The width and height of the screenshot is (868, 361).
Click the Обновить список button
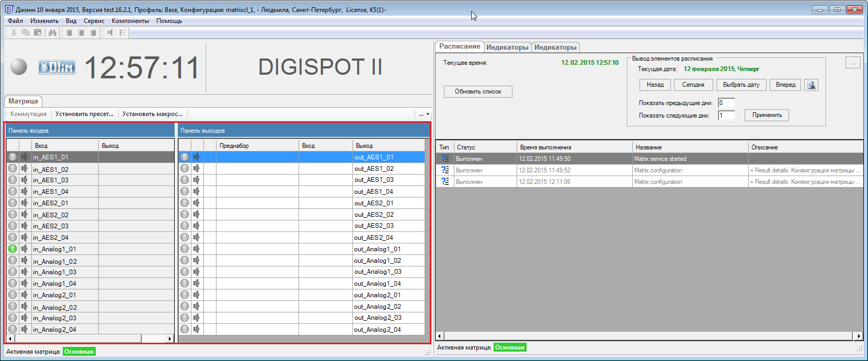[x=478, y=91]
